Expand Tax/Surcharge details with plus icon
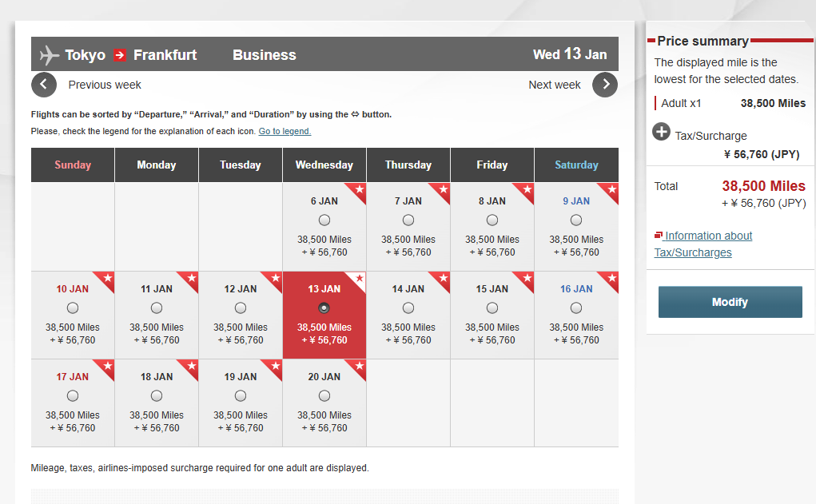The image size is (816, 504). (662, 132)
